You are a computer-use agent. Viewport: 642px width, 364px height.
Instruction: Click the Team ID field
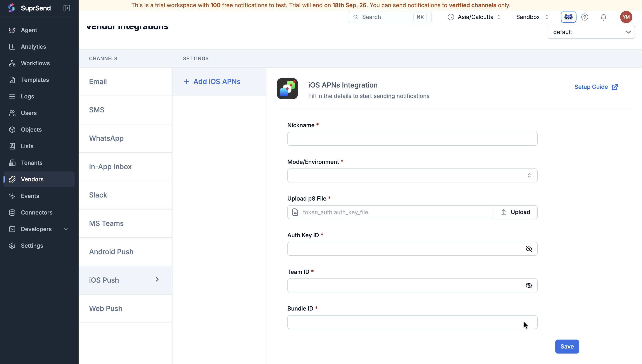coord(412,285)
